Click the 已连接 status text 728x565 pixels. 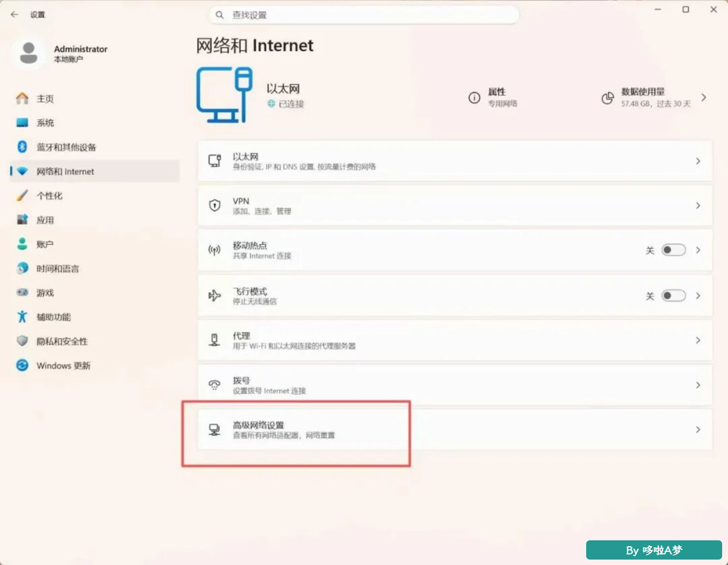[x=291, y=104]
